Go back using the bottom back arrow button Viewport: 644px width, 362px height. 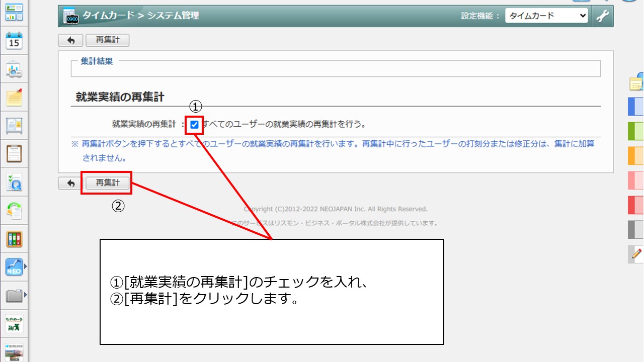click(70, 184)
